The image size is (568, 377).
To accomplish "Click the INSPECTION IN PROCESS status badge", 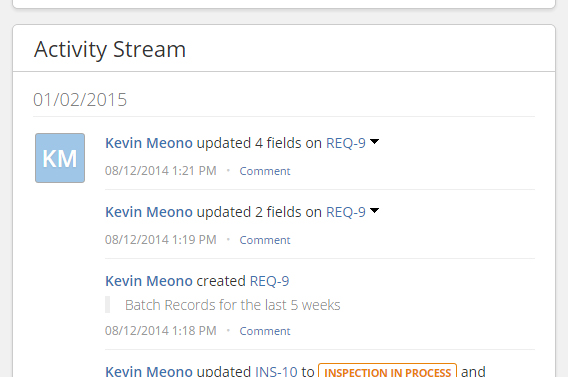I will pyautogui.click(x=387, y=371).
